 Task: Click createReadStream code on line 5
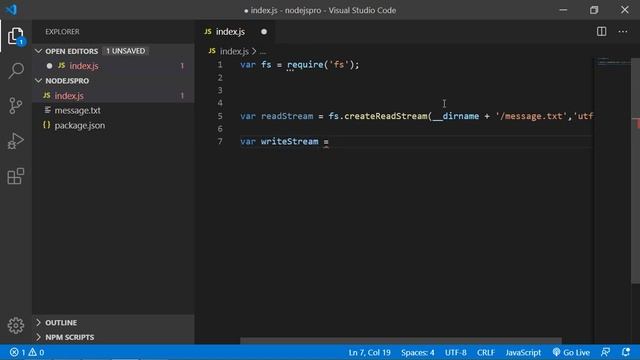coord(385,116)
